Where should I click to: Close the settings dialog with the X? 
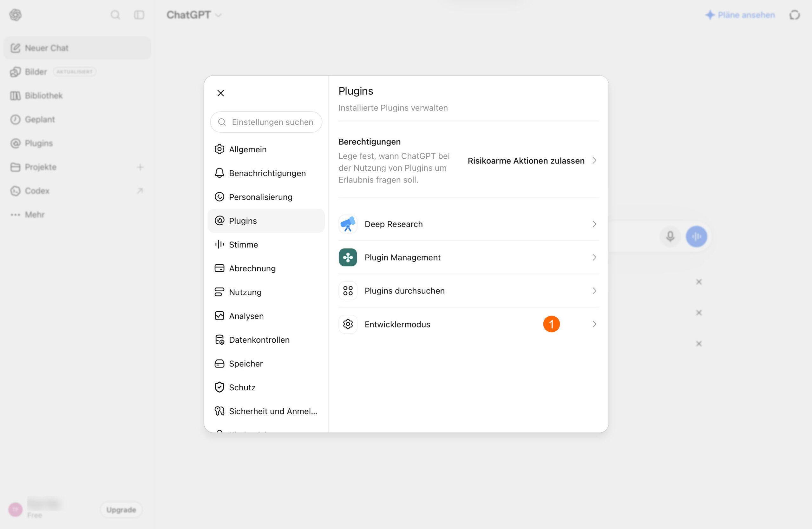220,93
